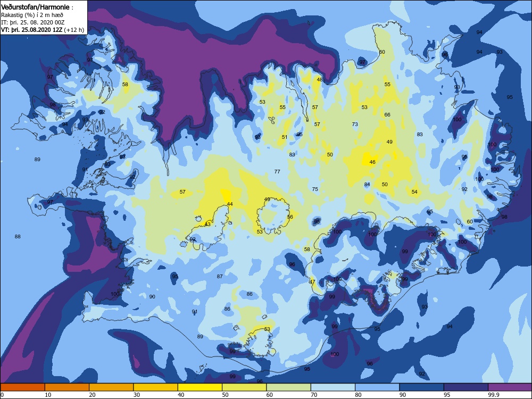Image resolution: width=532 pixels, height=399 pixels.
Task: Pick the light green 60–70 legend swatch
Action: coord(289,387)
